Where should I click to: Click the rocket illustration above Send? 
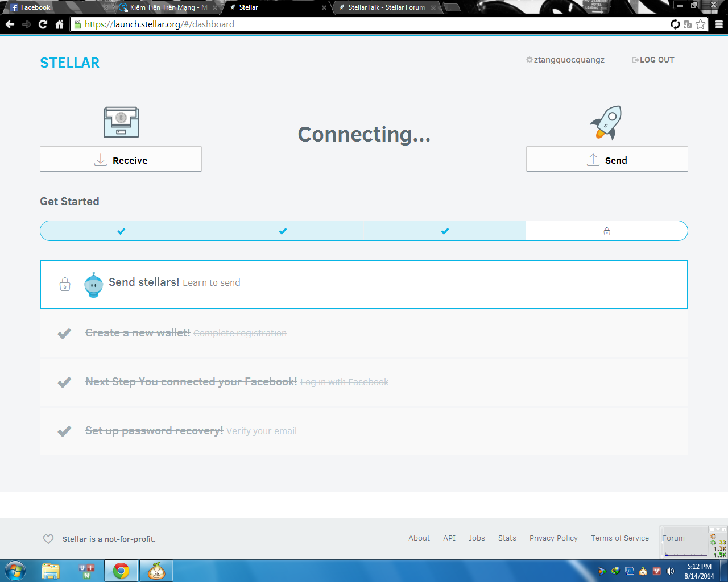coord(606,122)
